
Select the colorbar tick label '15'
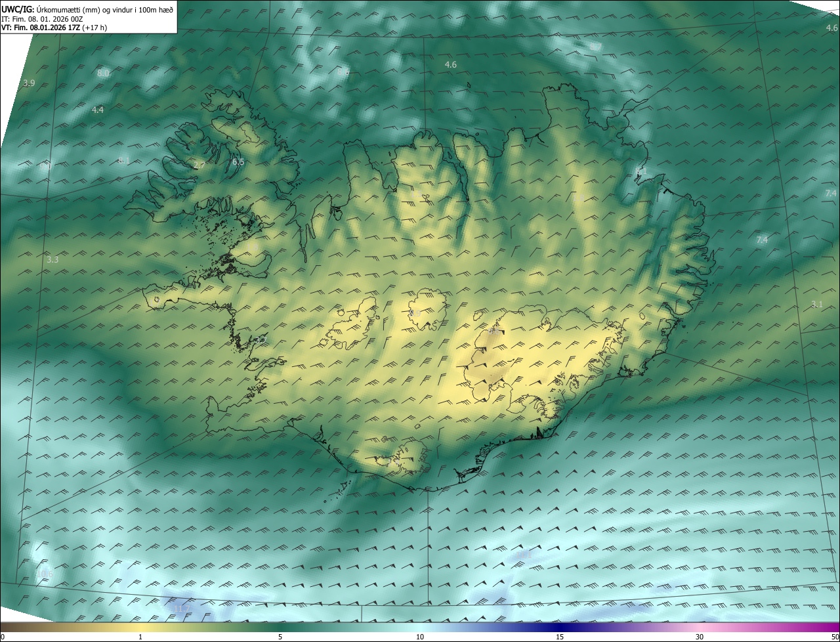pyautogui.click(x=560, y=637)
